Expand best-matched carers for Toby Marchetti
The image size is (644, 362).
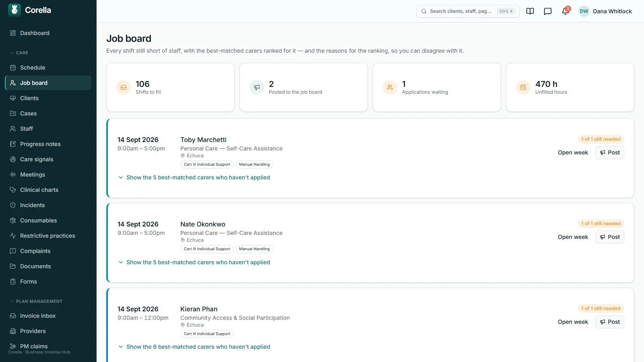pyautogui.click(x=194, y=177)
